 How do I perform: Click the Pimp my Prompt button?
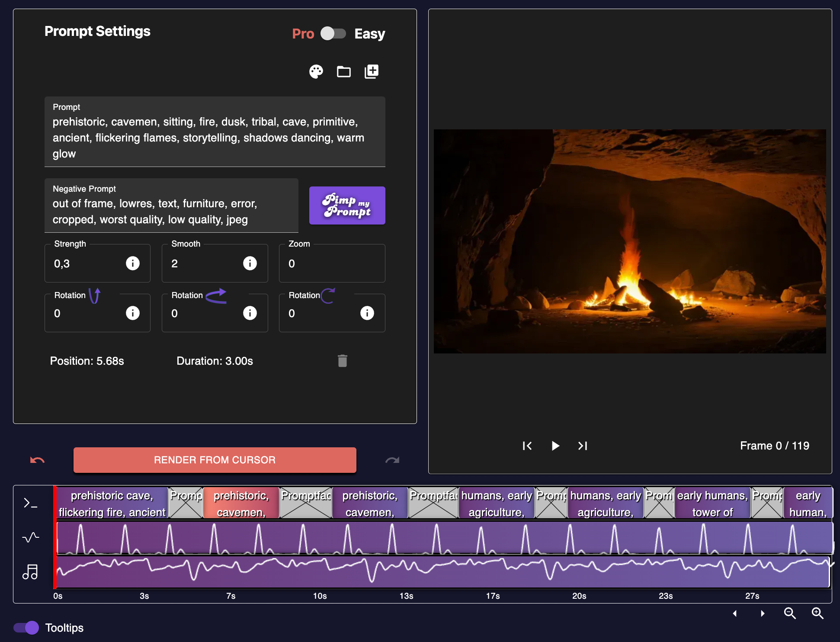click(x=347, y=205)
